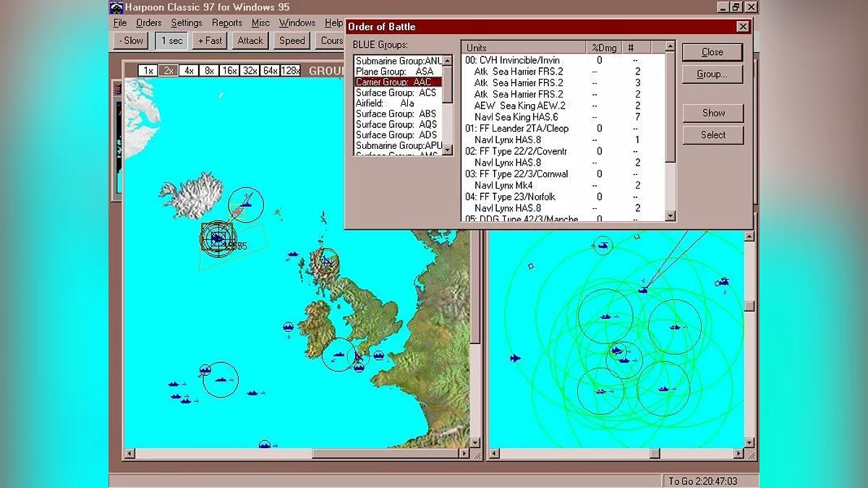
Task: Click the circled submarine icon west of Ireland
Action: click(288, 328)
